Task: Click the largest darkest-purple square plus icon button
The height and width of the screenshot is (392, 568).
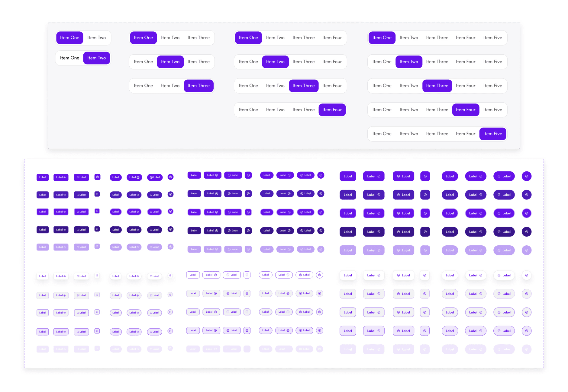Action: pos(425,232)
